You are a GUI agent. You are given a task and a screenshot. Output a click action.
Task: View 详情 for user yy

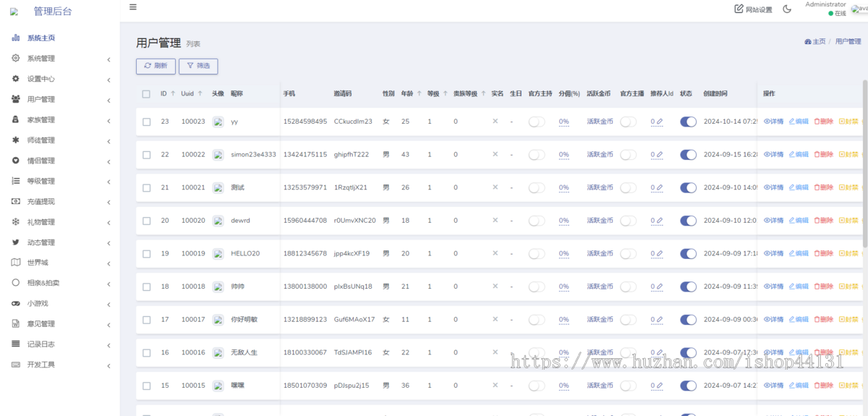[x=773, y=122]
